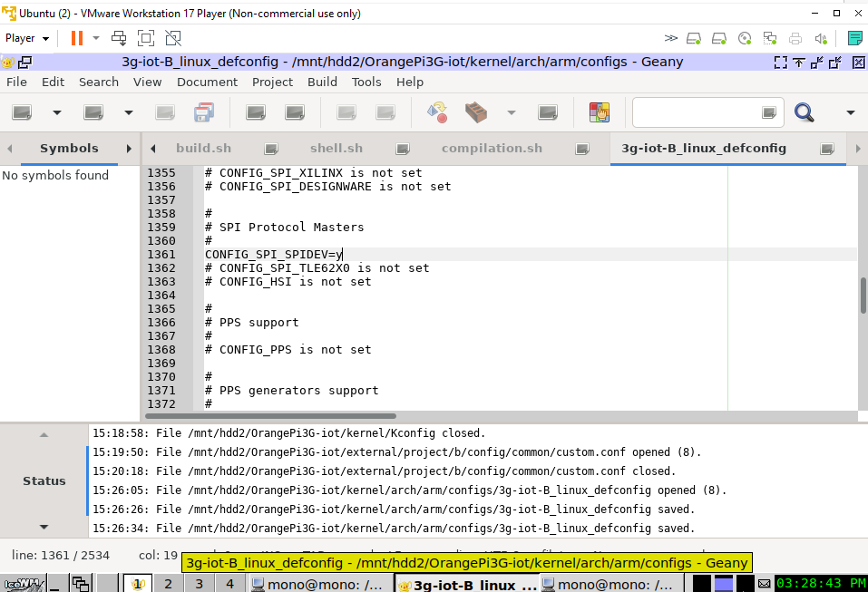Clear the toolbar search field via its icon
The height and width of the screenshot is (592, 868).
pyautogui.click(x=769, y=112)
